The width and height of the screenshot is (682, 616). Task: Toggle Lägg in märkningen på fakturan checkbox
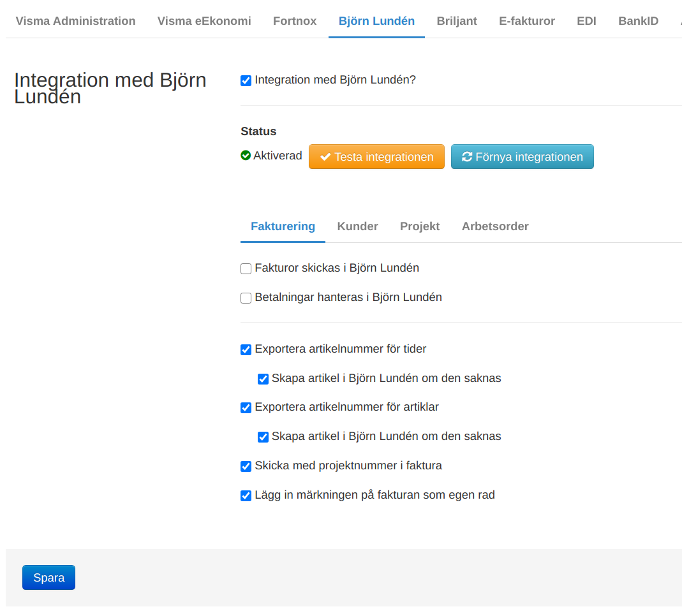(246, 495)
